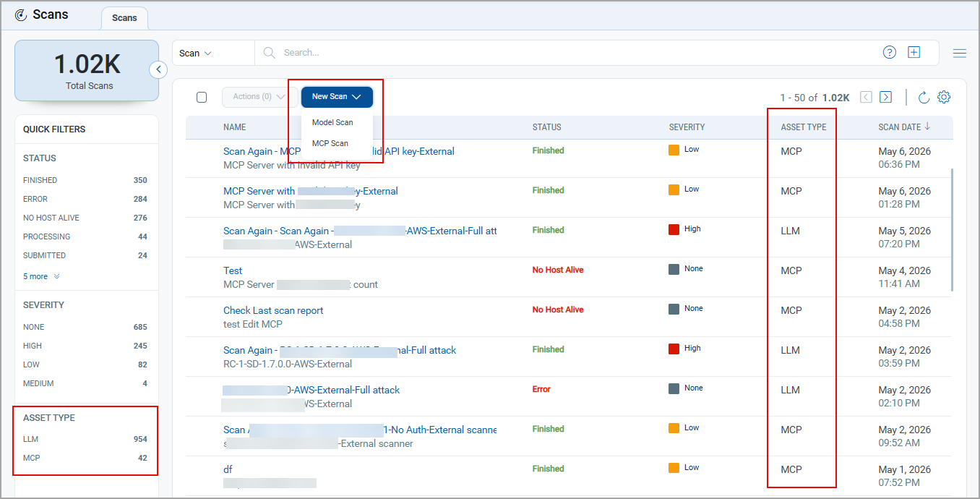Open the table settings gear

point(944,97)
